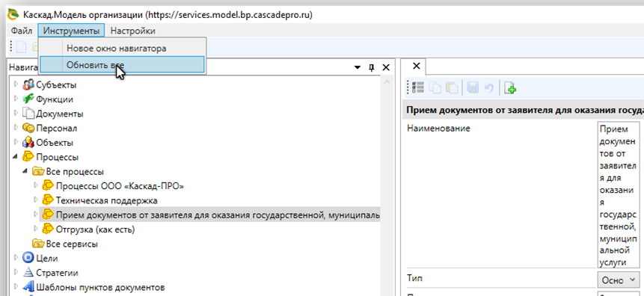Screen dimensions: 644x296
Task: Click the blue Цели target icon
Action: 28,258
